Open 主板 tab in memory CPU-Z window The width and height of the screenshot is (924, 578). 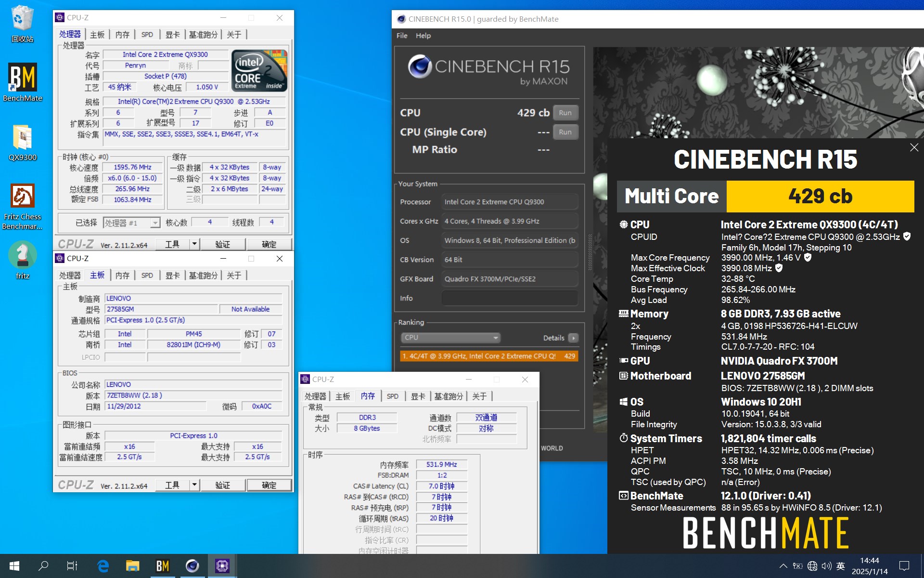coord(343,396)
